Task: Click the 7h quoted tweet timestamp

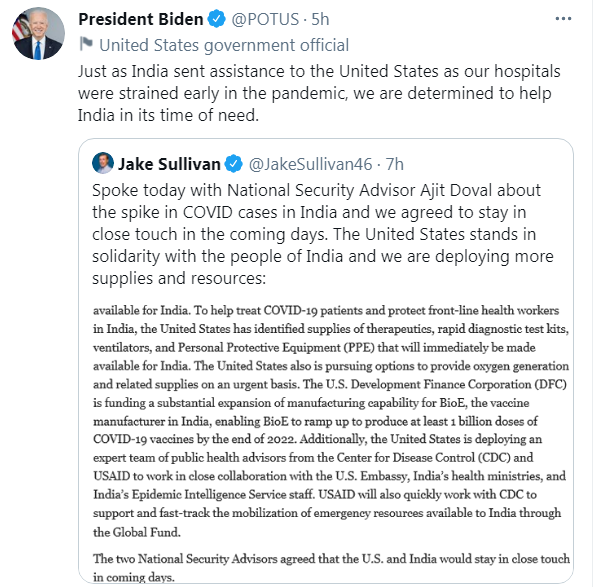Action: click(395, 164)
